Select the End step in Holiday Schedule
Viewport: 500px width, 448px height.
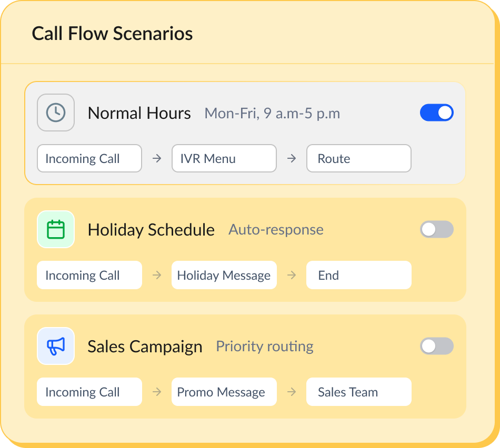click(x=358, y=275)
